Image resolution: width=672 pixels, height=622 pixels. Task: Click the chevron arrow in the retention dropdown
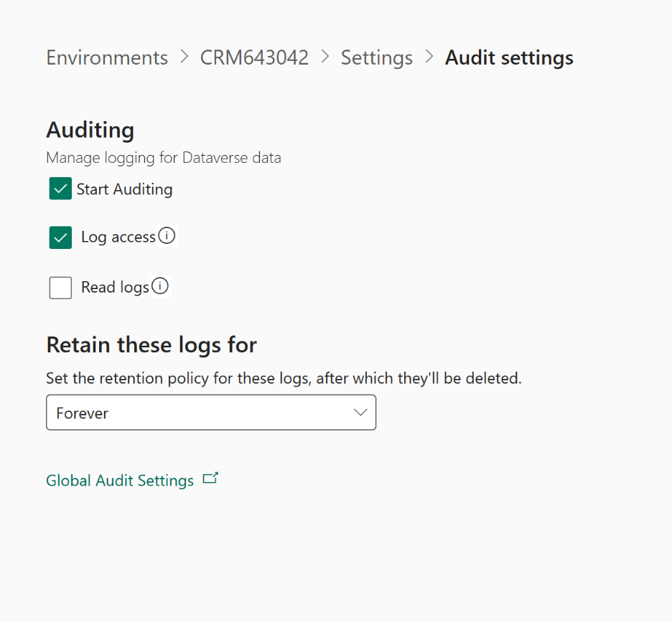tap(360, 413)
